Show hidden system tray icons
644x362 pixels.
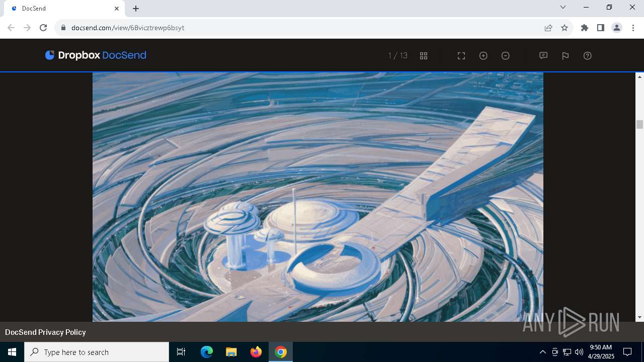coord(542,352)
